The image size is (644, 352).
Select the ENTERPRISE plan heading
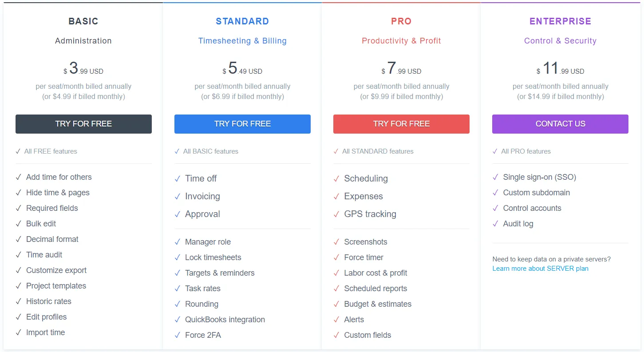tap(560, 21)
